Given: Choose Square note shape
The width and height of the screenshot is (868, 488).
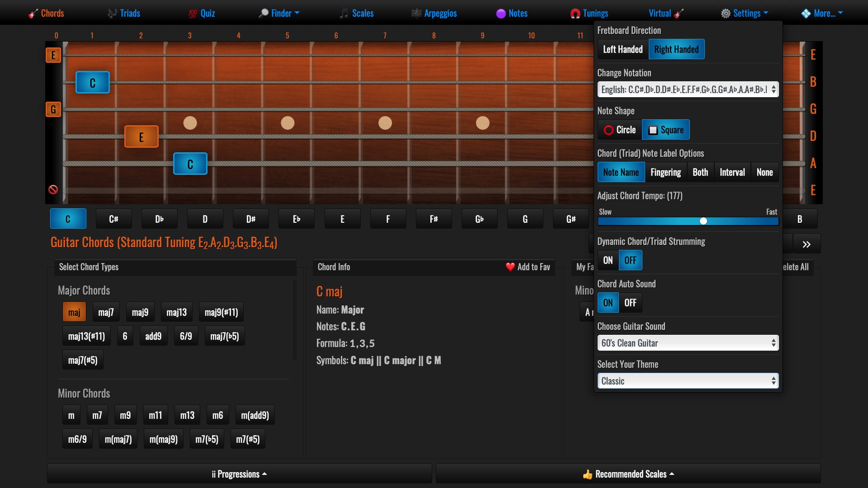Looking at the screenshot, I should coord(666,130).
